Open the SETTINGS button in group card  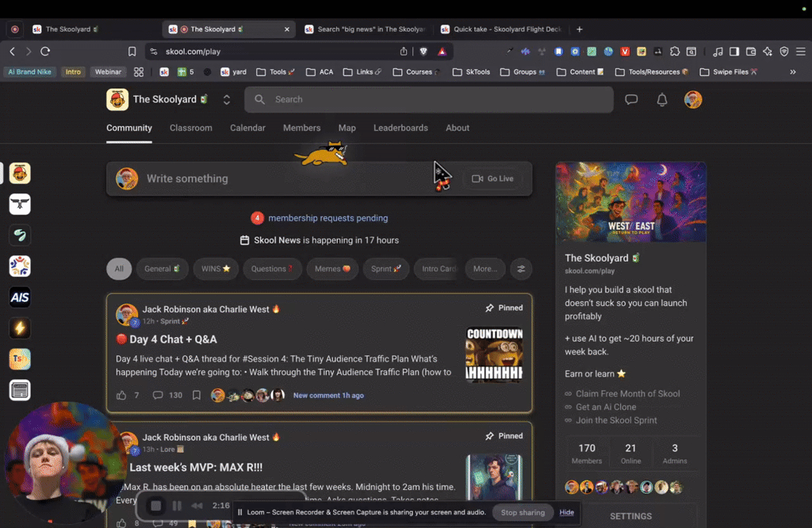(630, 516)
